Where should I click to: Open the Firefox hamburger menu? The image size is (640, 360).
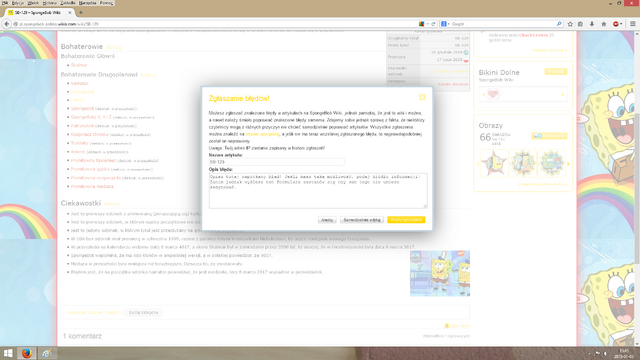point(633,24)
